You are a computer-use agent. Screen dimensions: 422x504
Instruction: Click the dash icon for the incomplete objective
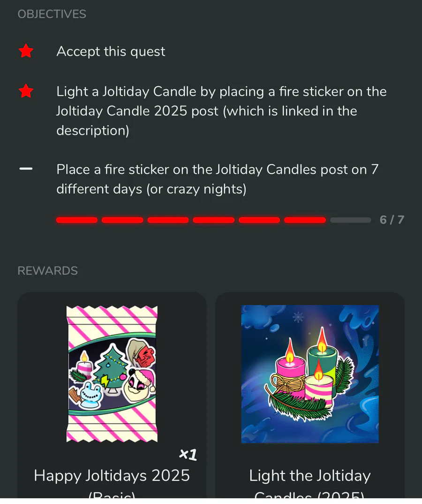pyautogui.click(x=26, y=169)
